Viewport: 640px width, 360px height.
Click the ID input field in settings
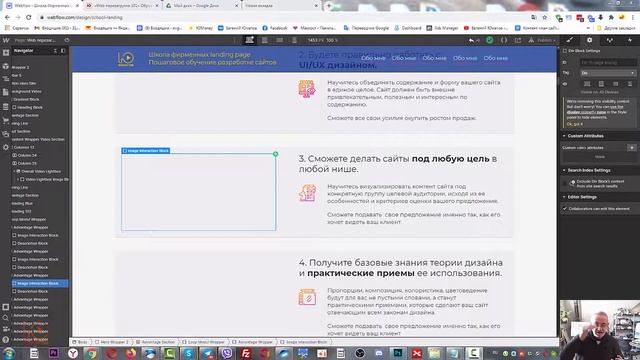tap(608, 62)
